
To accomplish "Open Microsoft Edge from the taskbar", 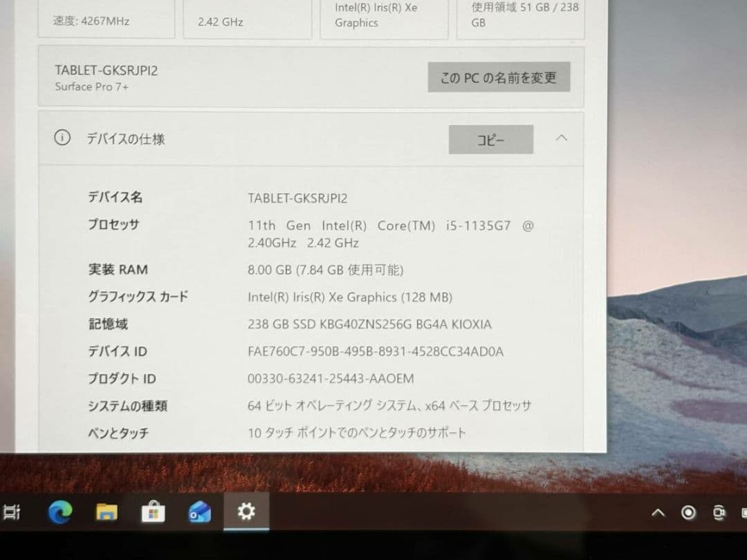I will [x=59, y=512].
